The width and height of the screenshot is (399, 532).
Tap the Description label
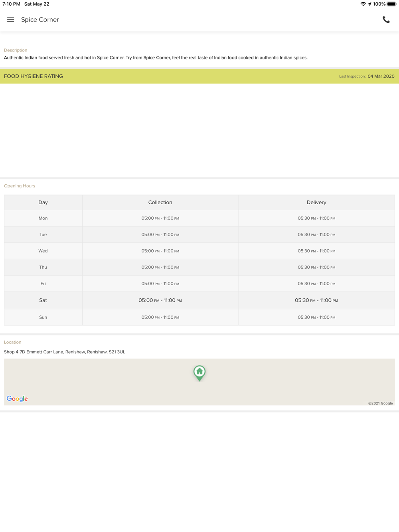click(16, 50)
